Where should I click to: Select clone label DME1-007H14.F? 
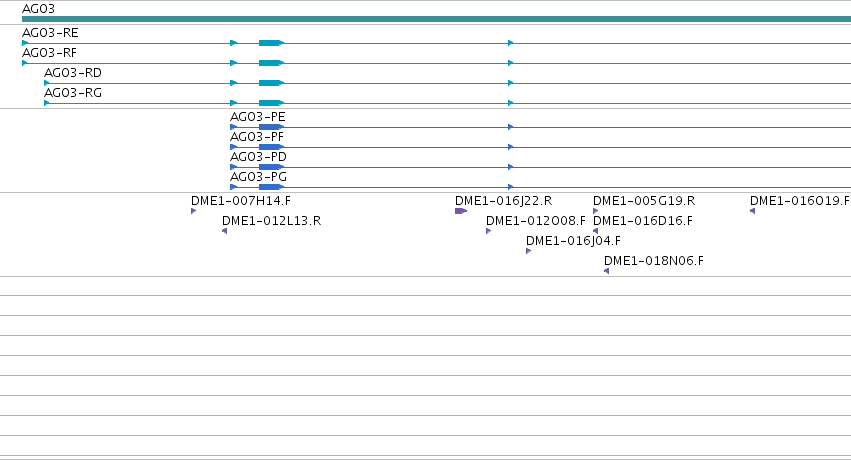coord(241,201)
